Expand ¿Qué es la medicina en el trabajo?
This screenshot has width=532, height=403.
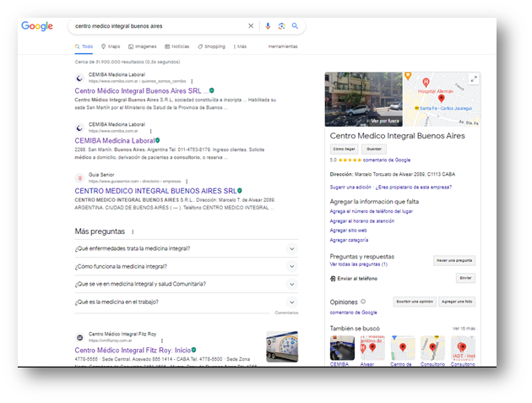pos(187,302)
